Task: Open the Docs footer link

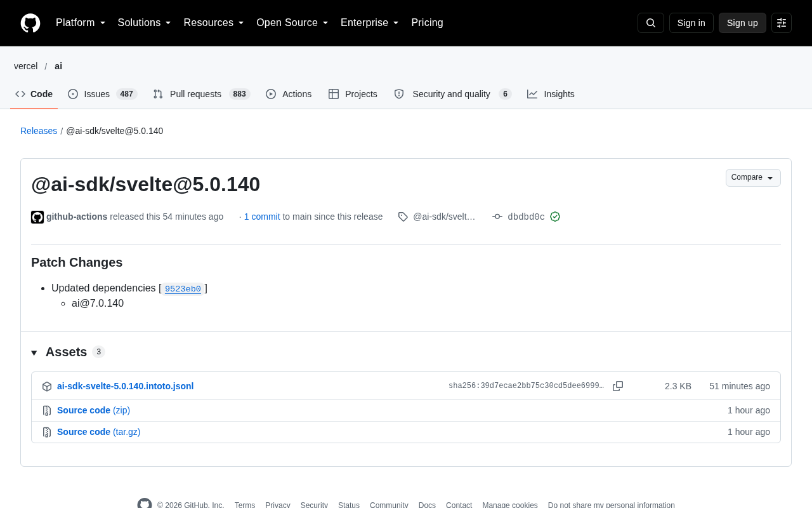Action: point(427,505)
